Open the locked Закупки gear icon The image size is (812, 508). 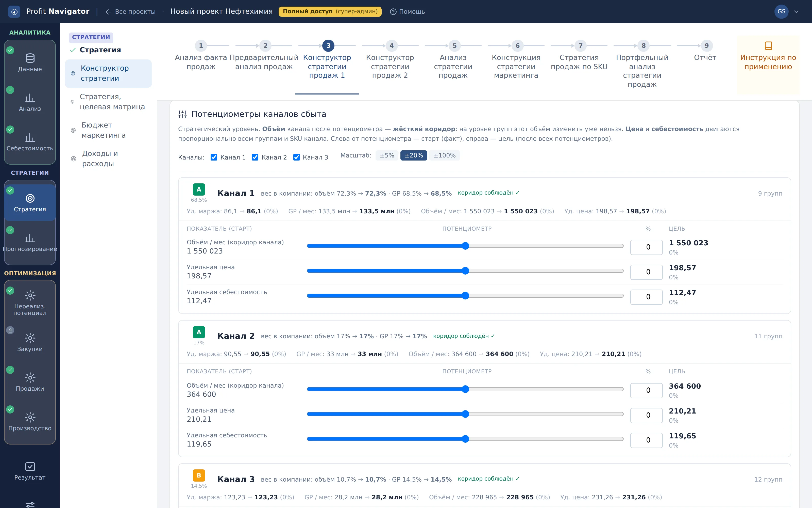[30, 338]
